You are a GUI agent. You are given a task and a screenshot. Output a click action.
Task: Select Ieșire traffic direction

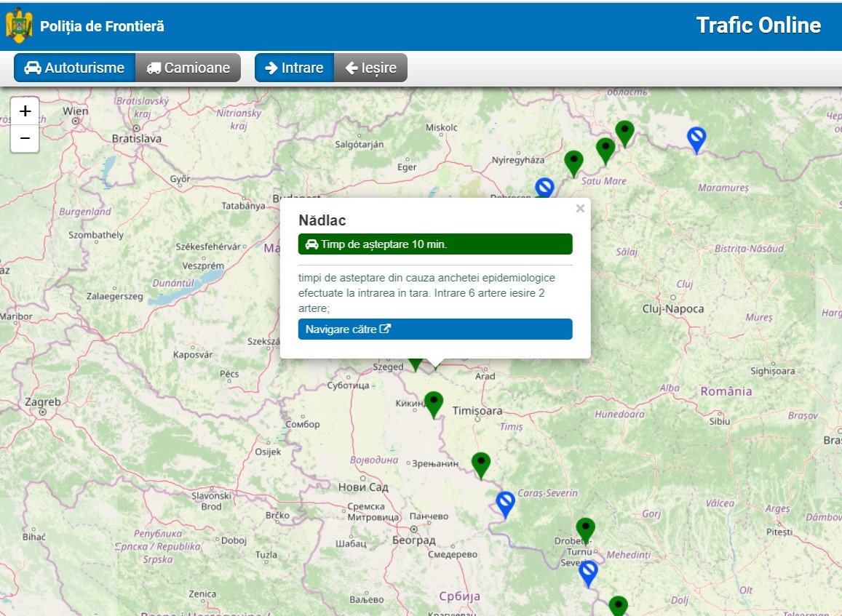click(371, 68)
